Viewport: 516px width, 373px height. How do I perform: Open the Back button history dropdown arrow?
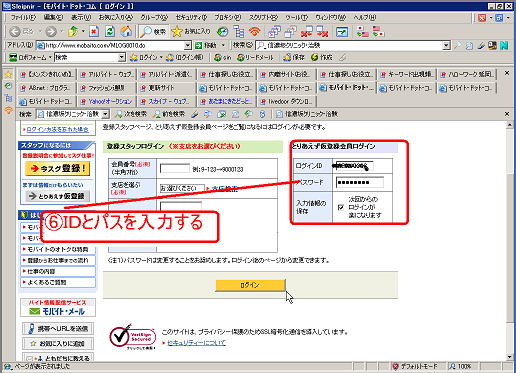[40, 32]
